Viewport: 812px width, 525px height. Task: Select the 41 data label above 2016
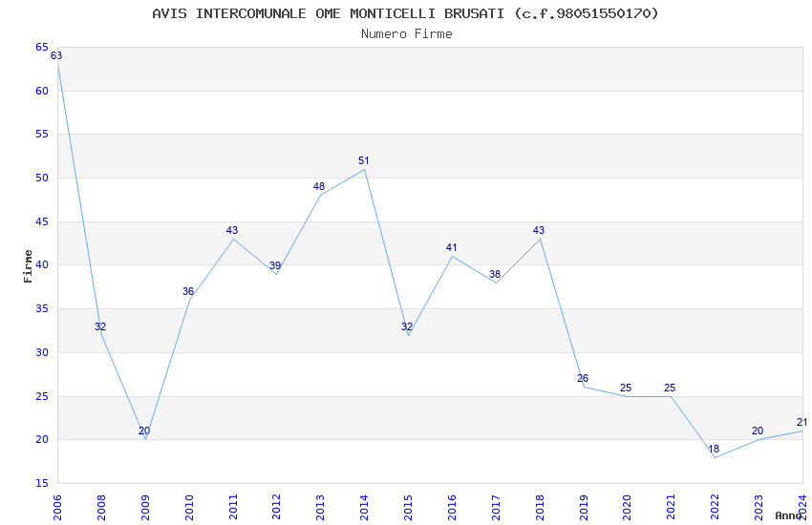pyautogui.click(x=452, y=247)
